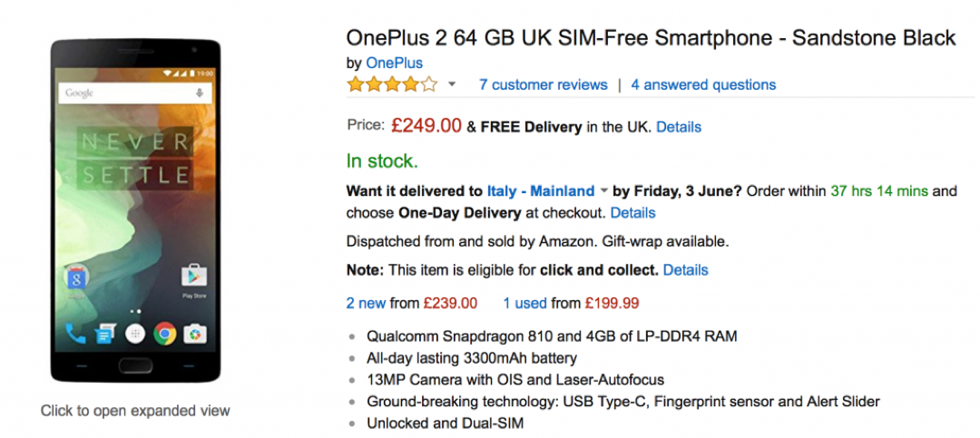This screenshot has width=980, height=438.
Task: Open Details for One-Day Delivery
Action: 632,213
